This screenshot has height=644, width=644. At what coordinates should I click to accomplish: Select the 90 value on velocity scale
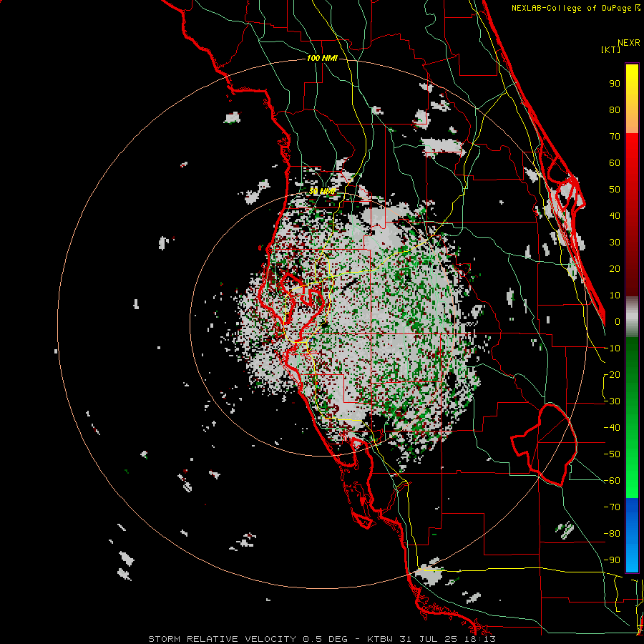pos(615,84)
